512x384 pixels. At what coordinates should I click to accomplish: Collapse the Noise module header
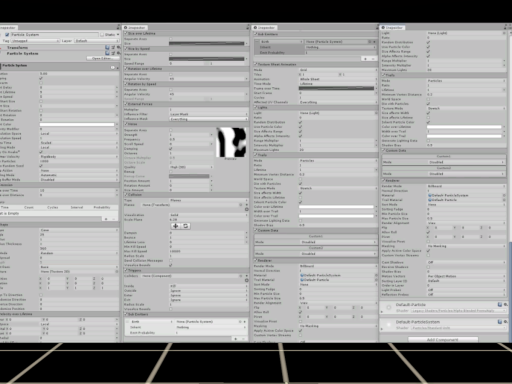click(186, 124)
